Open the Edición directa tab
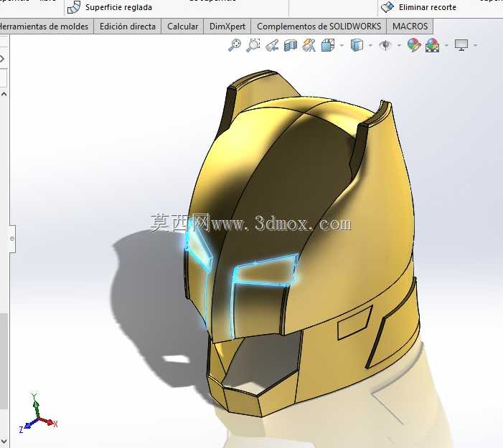503x448 pixels. [127, 27]
